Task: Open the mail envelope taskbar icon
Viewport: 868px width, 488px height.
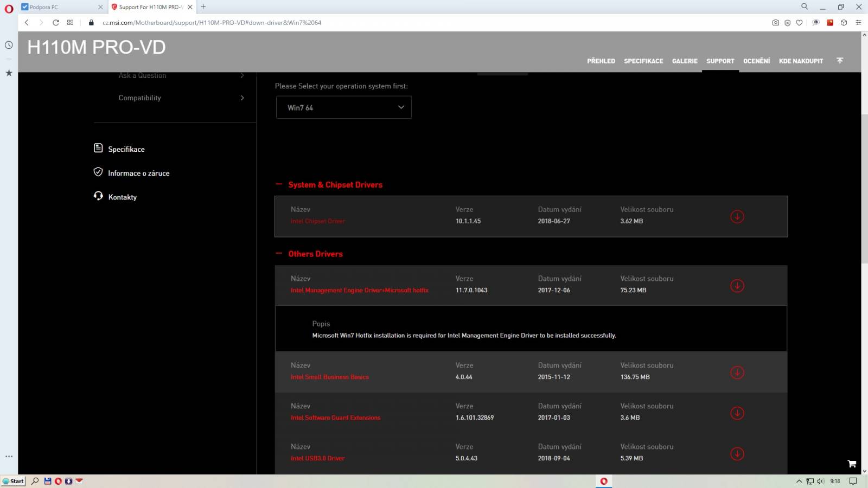Action: (79, 481)
